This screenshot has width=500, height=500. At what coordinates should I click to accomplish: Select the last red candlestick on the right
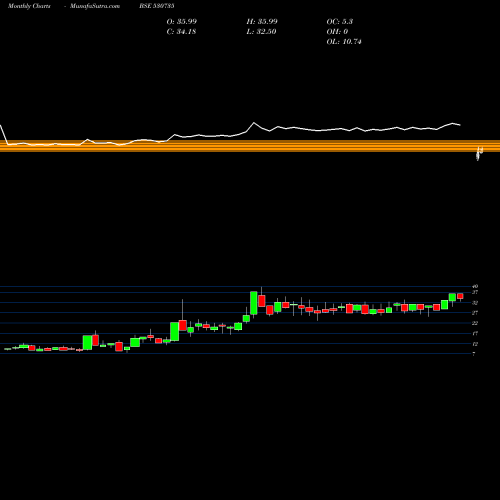pos(460,296)
